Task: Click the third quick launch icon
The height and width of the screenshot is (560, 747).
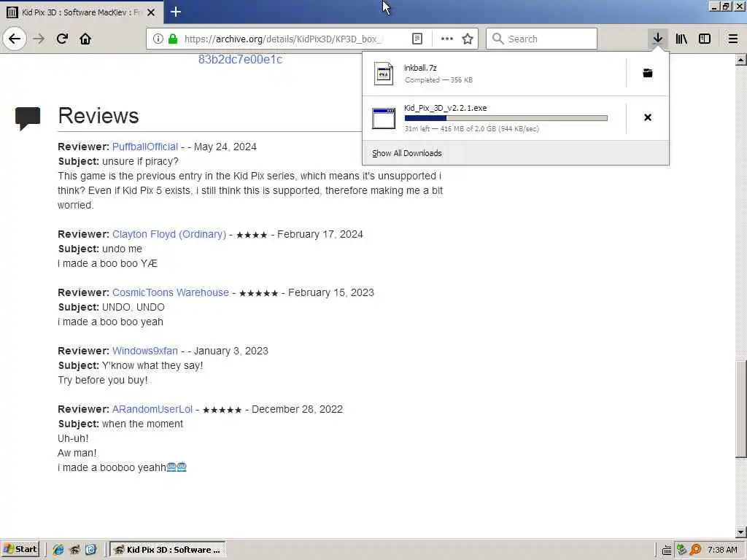Action: [x=90, y=550]
